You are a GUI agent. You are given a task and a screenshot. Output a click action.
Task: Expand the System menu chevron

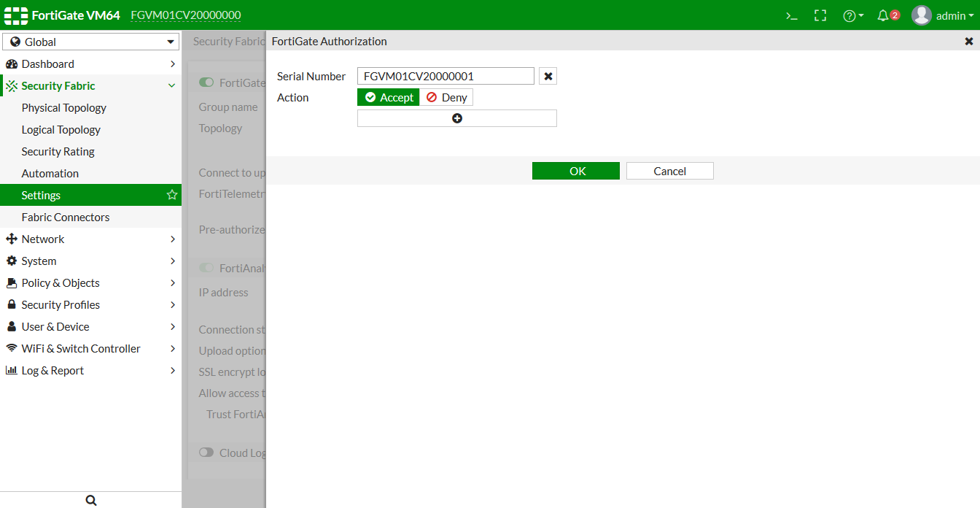pyautogui.click(x=172, y=261)
